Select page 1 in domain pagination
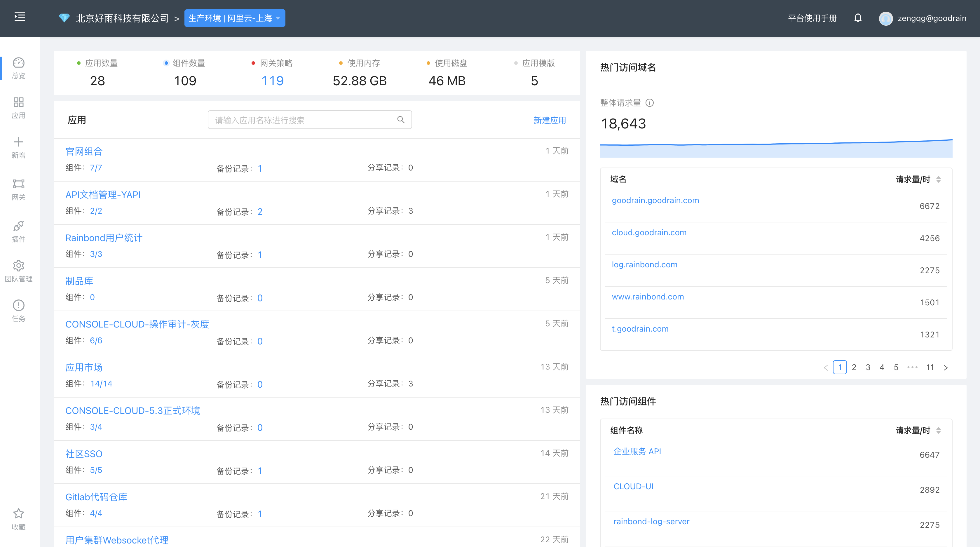980x547 pixels. point(840,367)
